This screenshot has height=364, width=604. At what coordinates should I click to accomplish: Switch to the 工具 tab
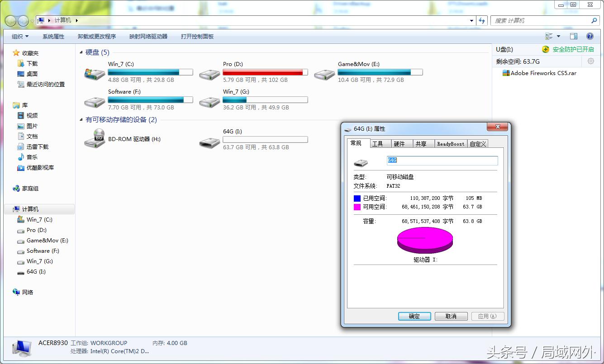coord(380,143)
